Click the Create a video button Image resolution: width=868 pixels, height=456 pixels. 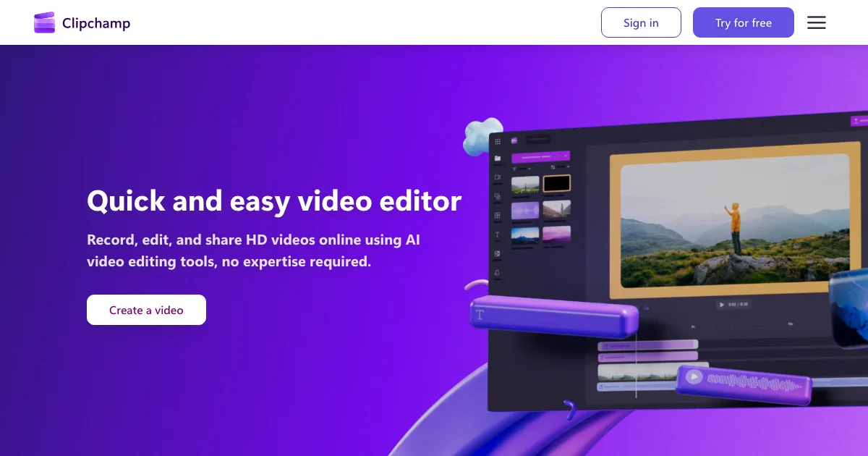point(146,310)
